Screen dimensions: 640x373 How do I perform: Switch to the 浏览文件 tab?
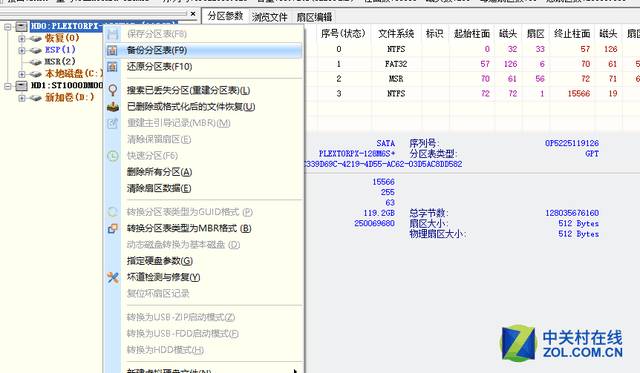point(269,17)
